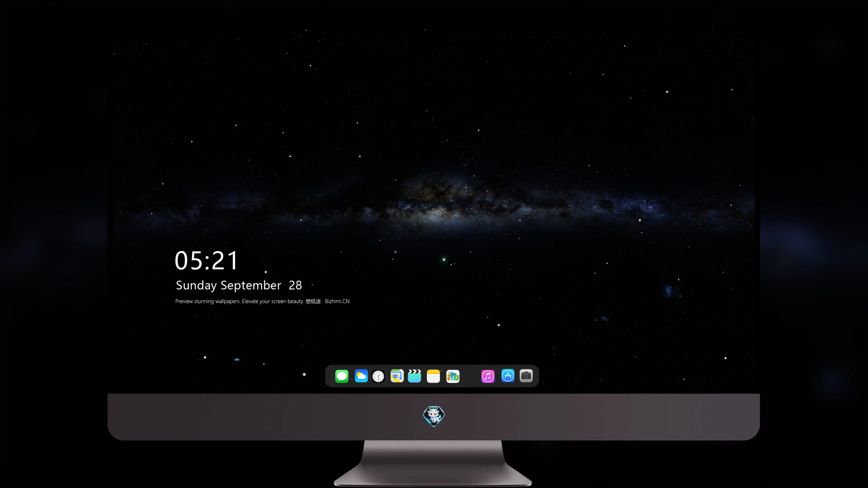
Task: Click the 'Sunday September 28' date text
Action: point(239,285)
